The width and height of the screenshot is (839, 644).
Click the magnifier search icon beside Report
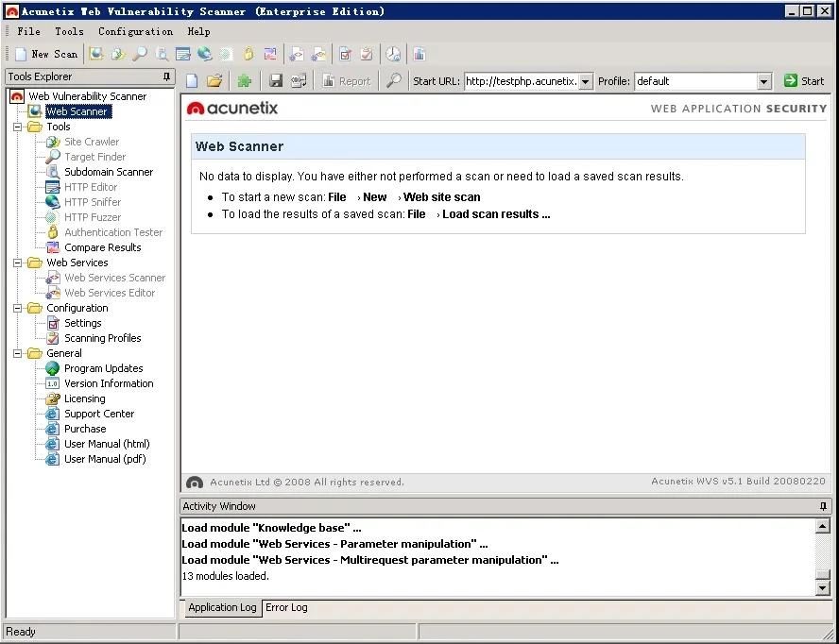pos(394,81)
